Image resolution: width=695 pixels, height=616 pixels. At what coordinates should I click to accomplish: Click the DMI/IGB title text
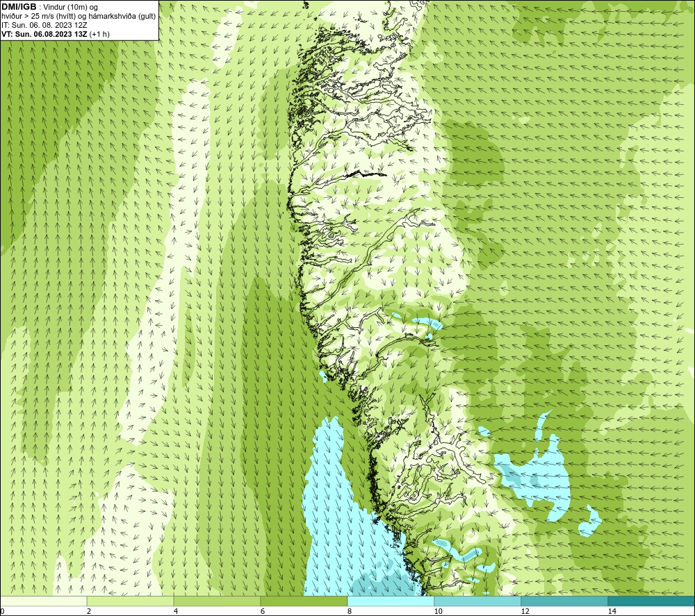pyautogui.click(x=19, y=7)
